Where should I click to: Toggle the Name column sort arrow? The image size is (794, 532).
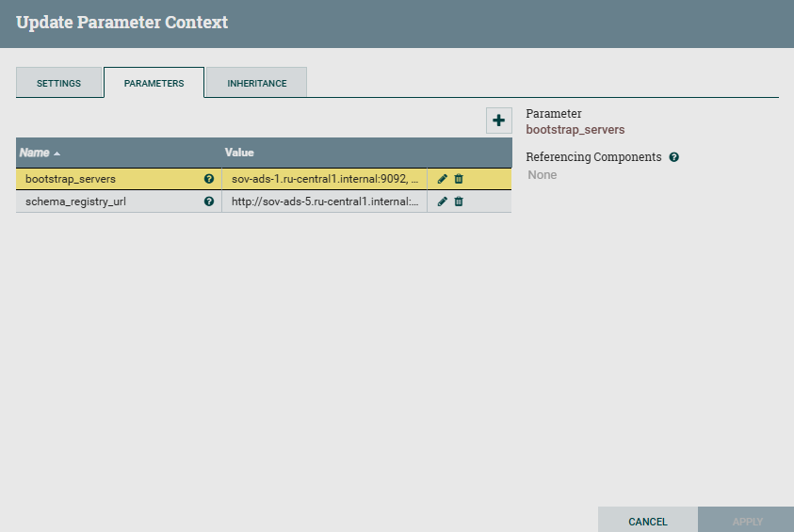[57, 153]
